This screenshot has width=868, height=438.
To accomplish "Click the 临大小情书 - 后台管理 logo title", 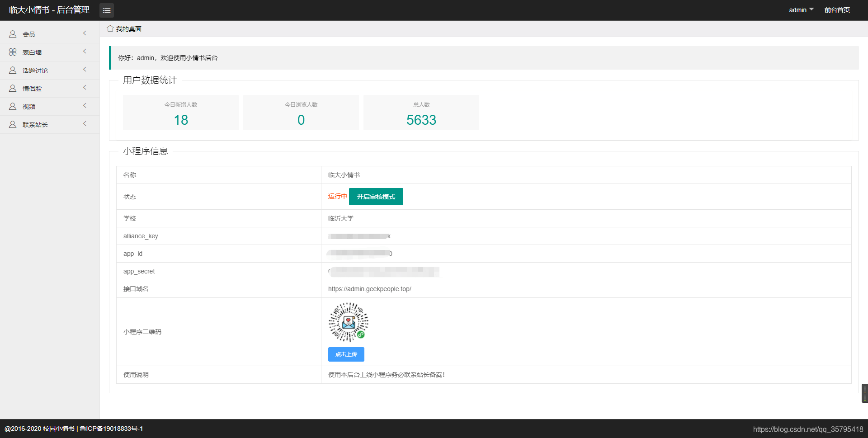I will click(x=49, y=10).
